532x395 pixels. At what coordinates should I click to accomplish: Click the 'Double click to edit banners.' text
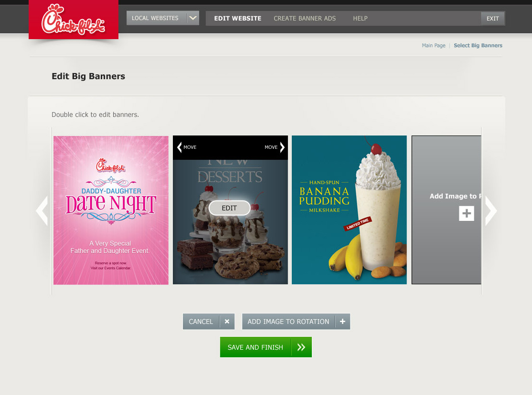[x=96, y=114]
